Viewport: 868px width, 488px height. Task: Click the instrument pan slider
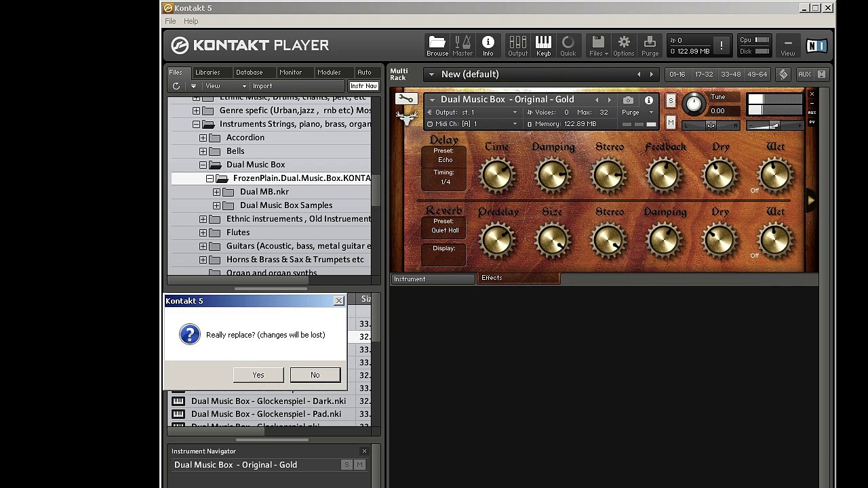click(710, 125)
